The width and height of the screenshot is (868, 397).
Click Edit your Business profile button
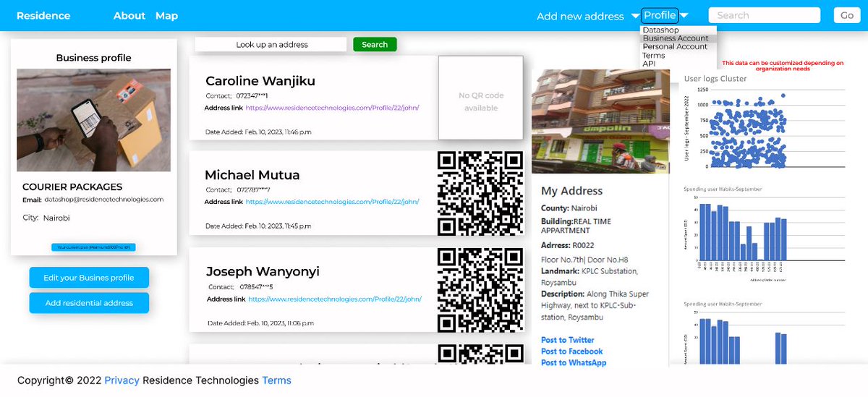click(89, 278)
